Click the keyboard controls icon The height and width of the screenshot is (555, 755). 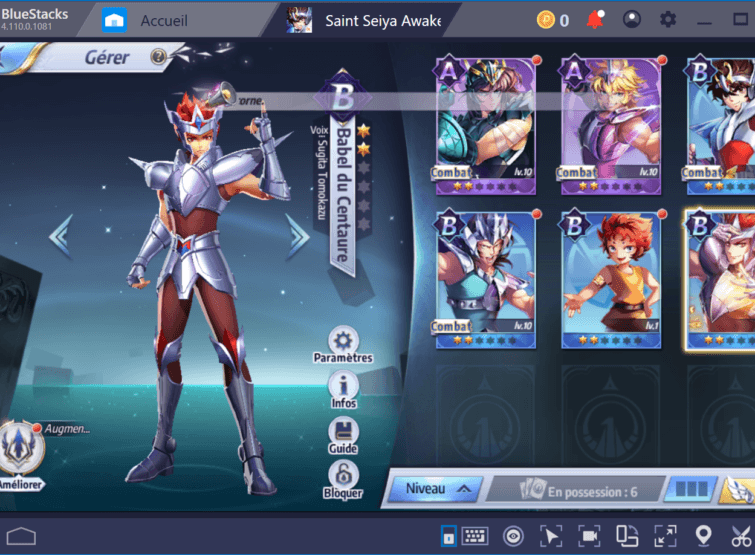tap(475, 535)
